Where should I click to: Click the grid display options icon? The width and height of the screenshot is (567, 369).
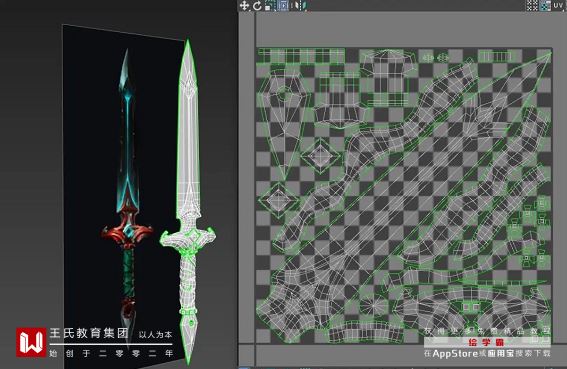pyautogui.click(x=532, y=5)
